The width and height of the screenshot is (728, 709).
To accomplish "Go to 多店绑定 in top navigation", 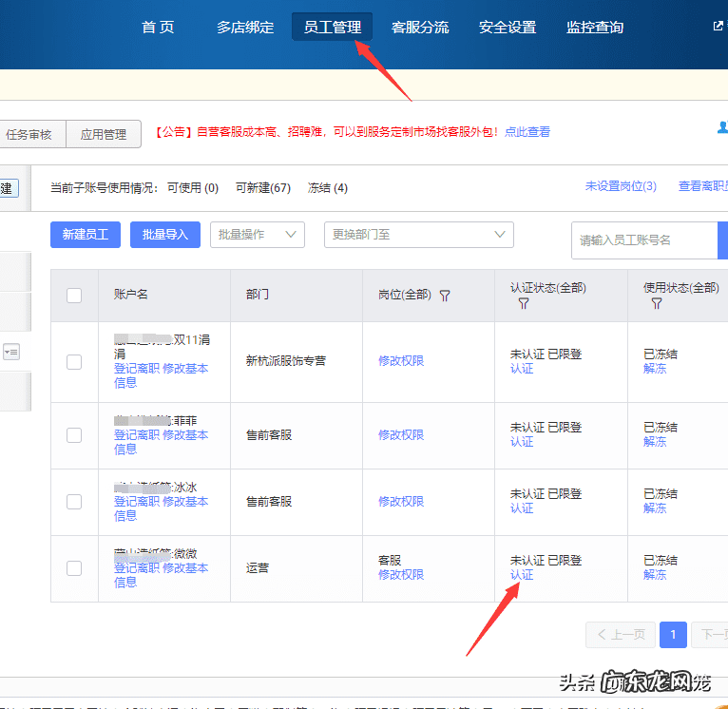I will pos(245,28).
